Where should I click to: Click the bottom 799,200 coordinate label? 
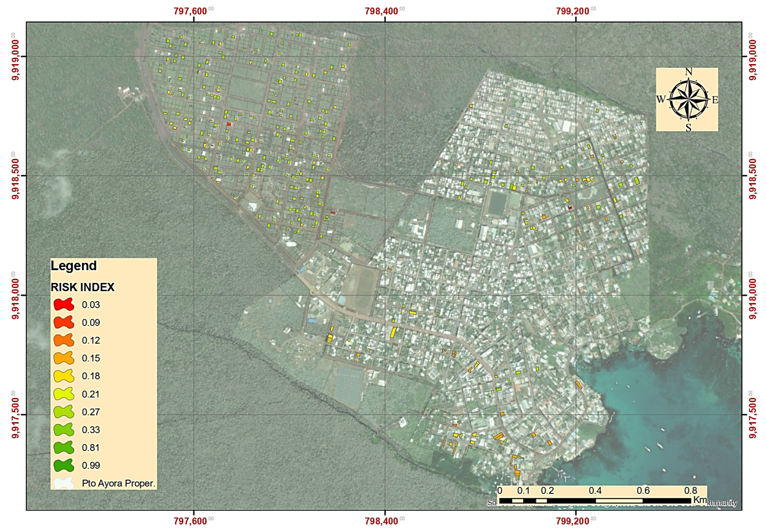coord(572,521)
